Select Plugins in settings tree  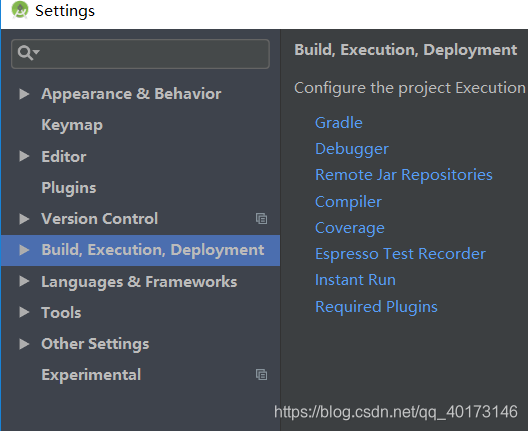[69, 188]
